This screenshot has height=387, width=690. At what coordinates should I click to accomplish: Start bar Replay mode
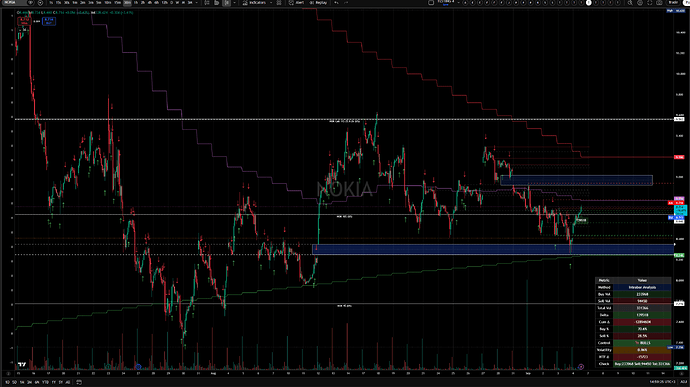(x=318, y=2)
